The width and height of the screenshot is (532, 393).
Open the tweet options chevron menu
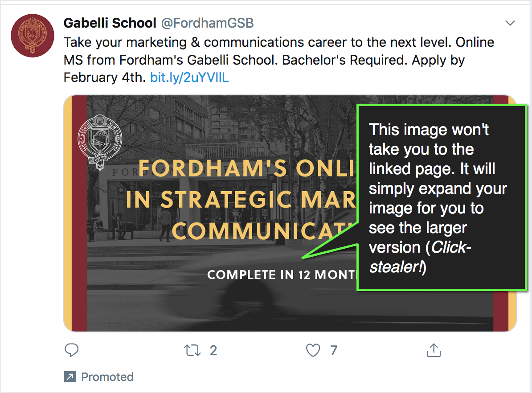[510, 23]
